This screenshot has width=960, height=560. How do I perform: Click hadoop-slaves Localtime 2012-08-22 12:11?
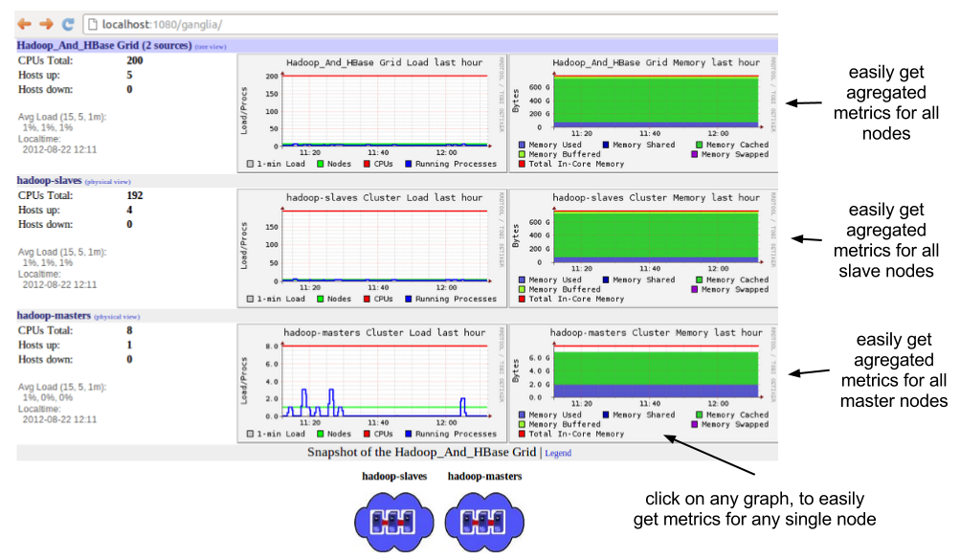click(59, 284)
